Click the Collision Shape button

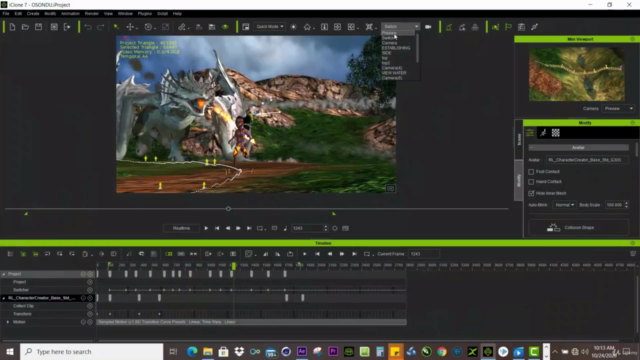click(578, 228)
